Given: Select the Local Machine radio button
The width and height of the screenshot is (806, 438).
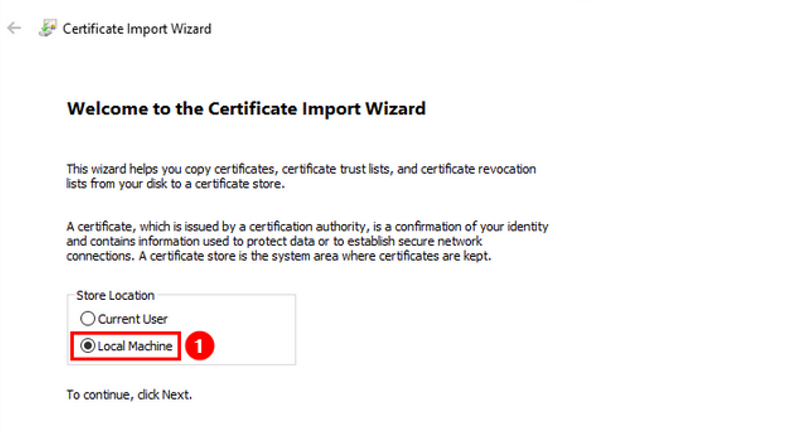Looking at the screenshot, I should pyautogui.click(x=88, y=346).
